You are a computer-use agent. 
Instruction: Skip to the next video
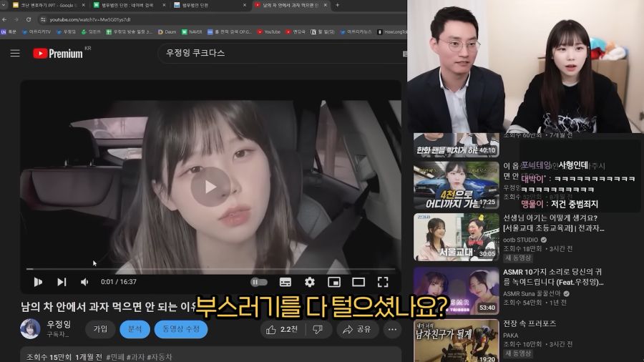tap(62, 282)
